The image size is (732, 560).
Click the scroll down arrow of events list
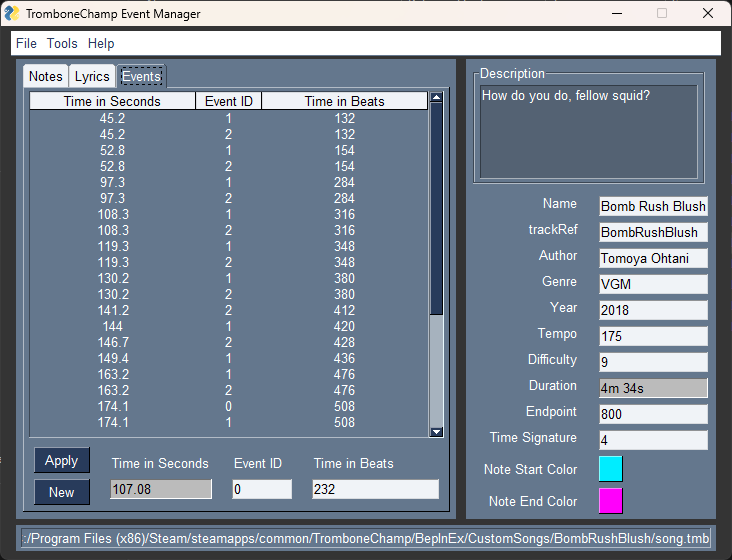click(436, 432)
